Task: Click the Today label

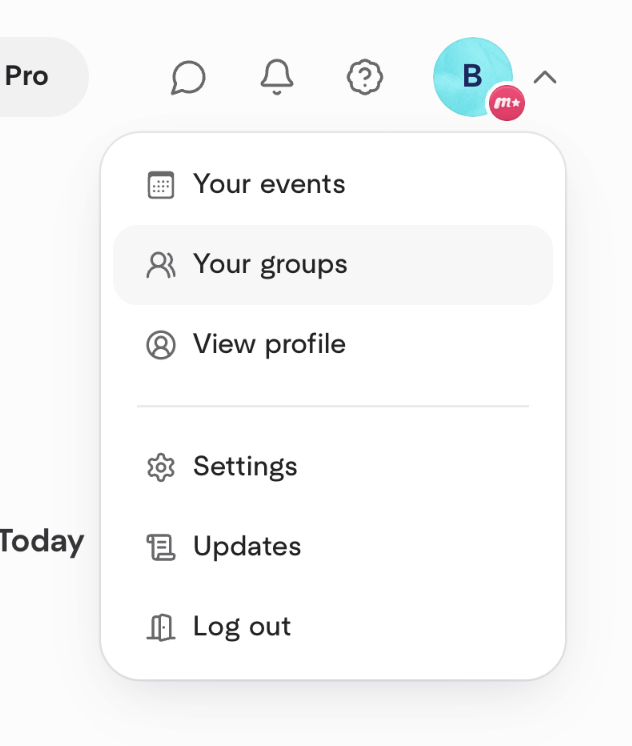Action: tap(41, 542)
